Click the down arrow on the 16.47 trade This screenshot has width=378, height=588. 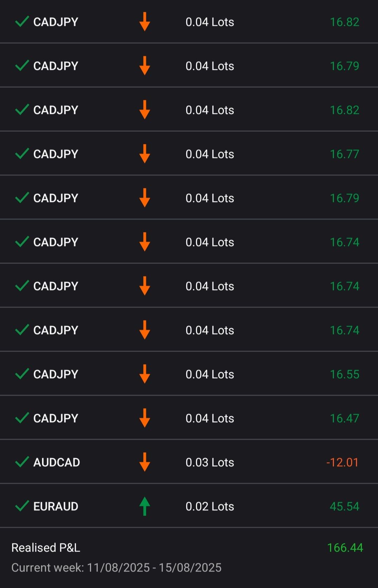pyautogui.click(x=145, y=418)
